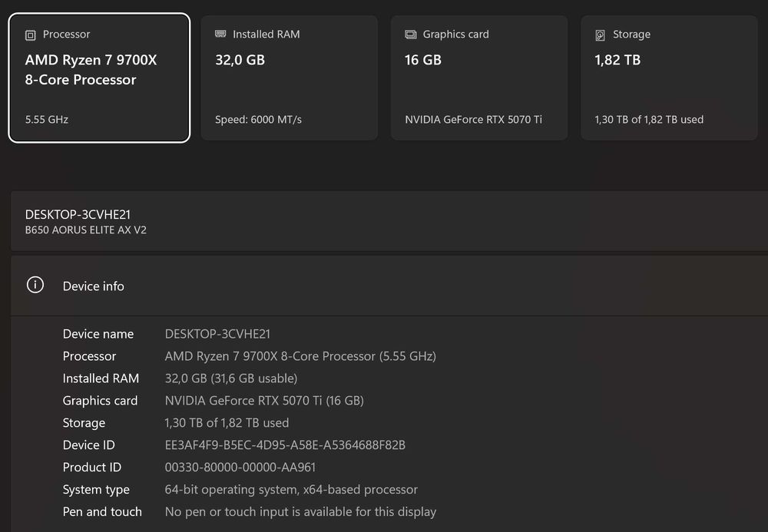
Task: Select the Processor summary card
Action: [99, 78]
